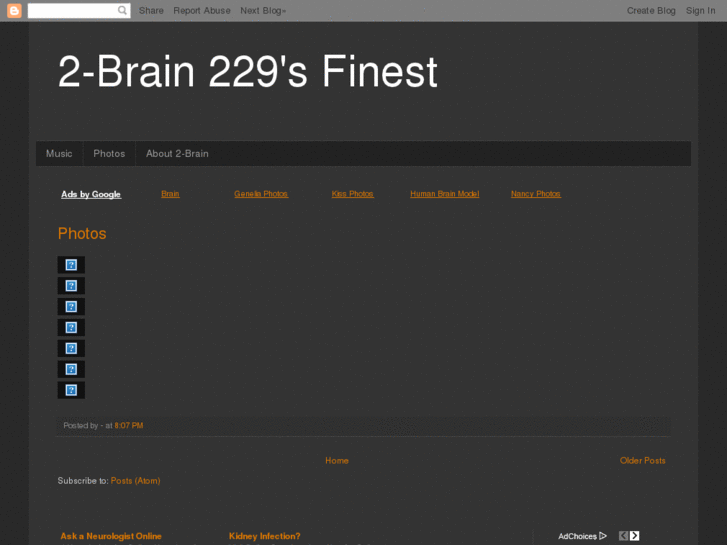This screenshot has height=545, width=727.
Task: Click the Blogger navbar search field
Action: [x=79, y=10]
